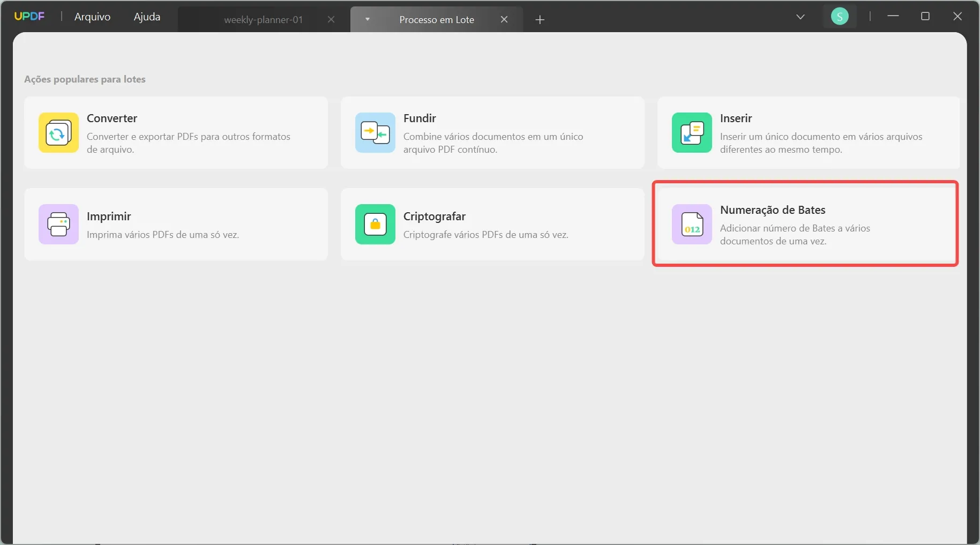Minimize the UPDF window

(x=893, y=17)
